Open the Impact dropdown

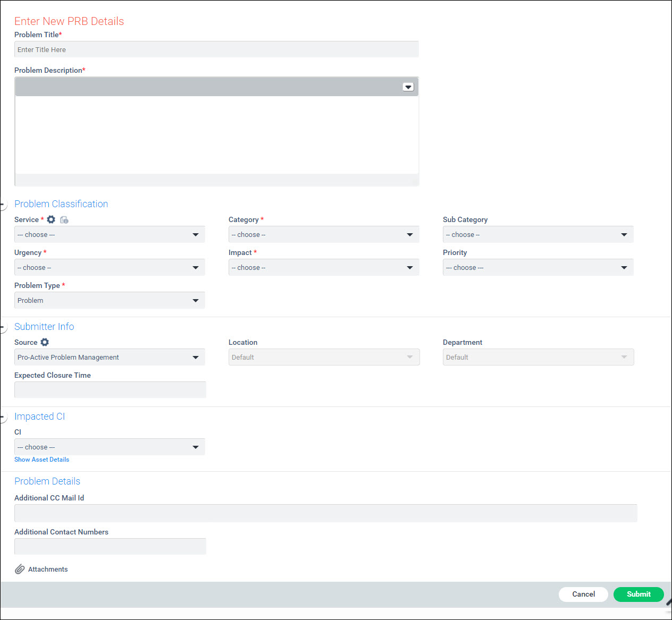tap(323, 267)
